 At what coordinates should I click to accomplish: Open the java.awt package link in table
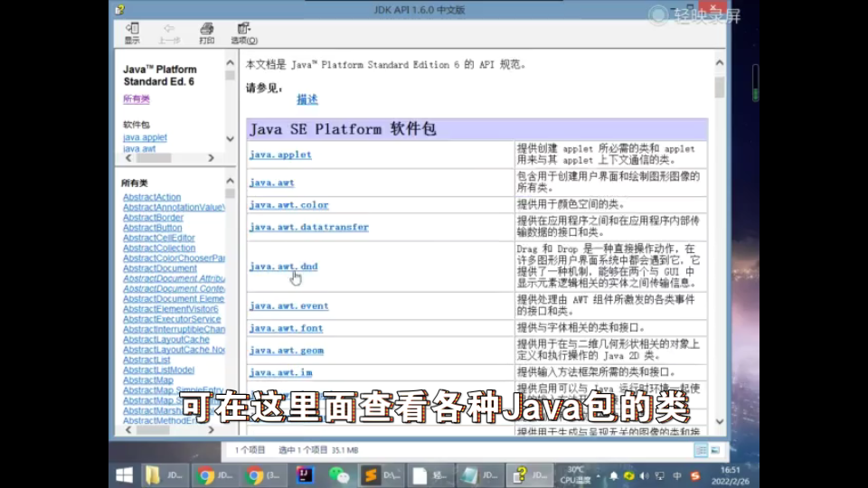271,183
